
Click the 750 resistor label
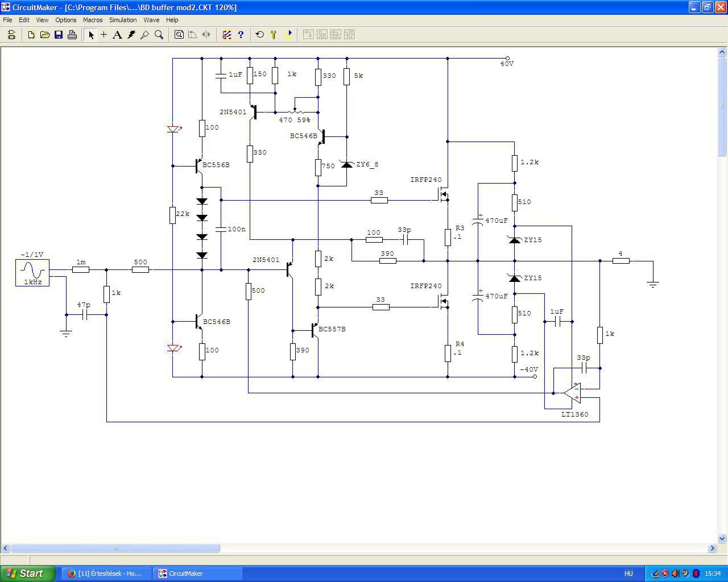(x=328, y=167)
